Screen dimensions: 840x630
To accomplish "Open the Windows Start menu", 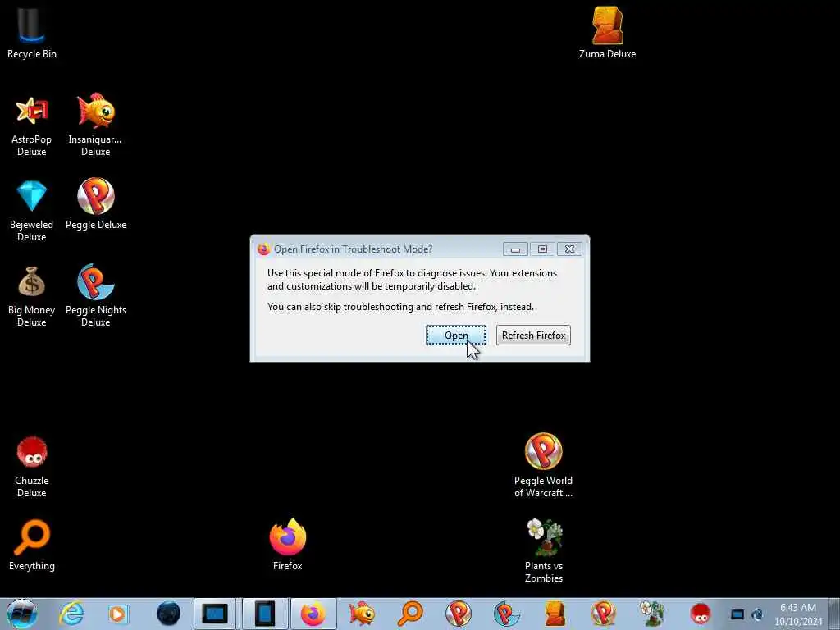I will 22,614.
